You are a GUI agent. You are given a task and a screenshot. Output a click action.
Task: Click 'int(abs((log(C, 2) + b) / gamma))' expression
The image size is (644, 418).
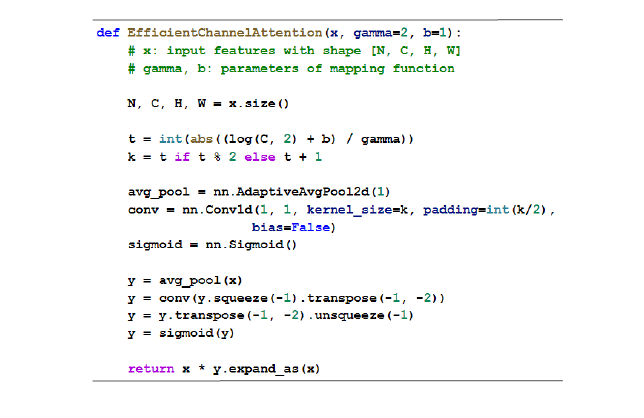click(286, 139)
